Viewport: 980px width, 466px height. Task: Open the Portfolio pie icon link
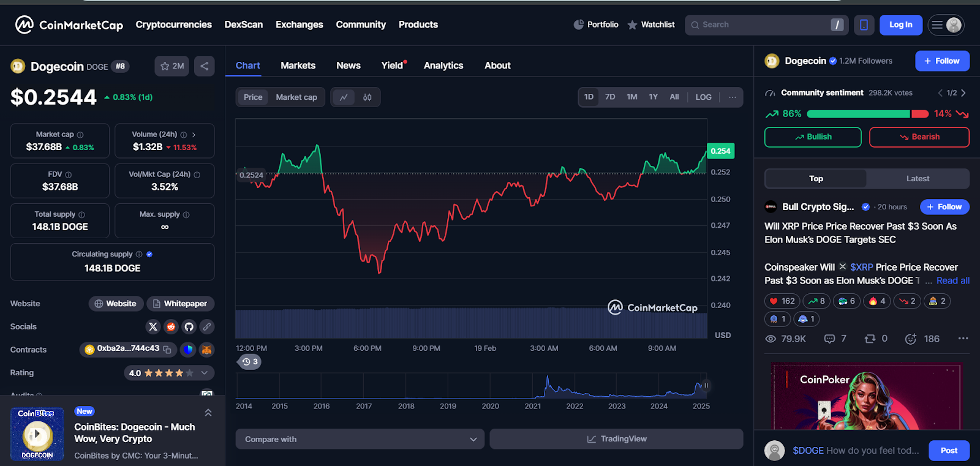(x=596, y=24)
